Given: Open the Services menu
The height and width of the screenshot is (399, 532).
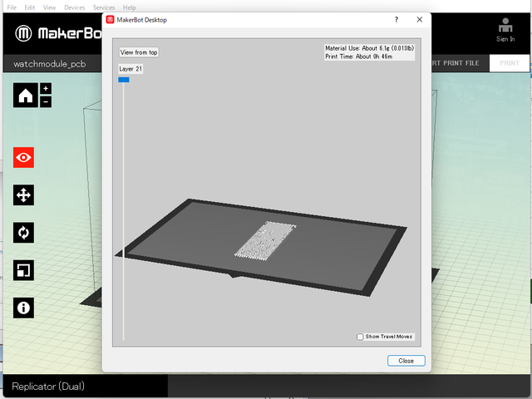Looking at the screenshot, I should pyautogui.click(x=104, y=7).
